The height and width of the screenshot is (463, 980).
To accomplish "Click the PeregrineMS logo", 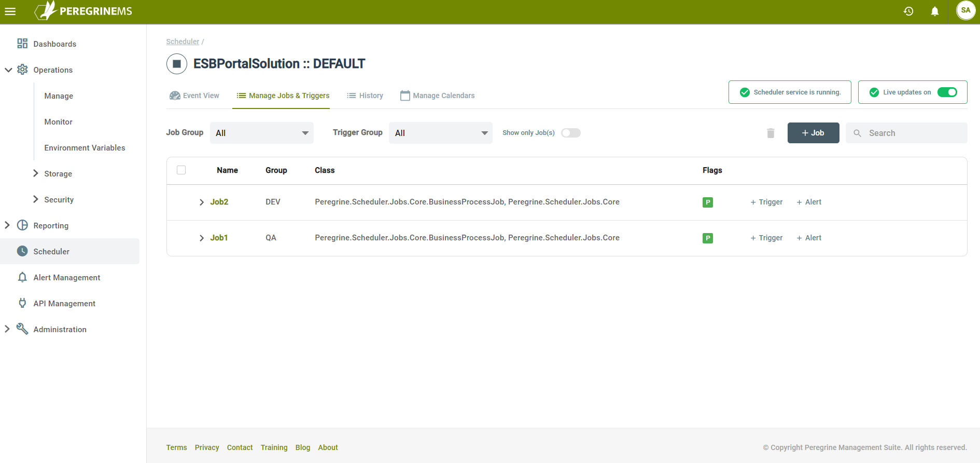I will pos(83,11).
